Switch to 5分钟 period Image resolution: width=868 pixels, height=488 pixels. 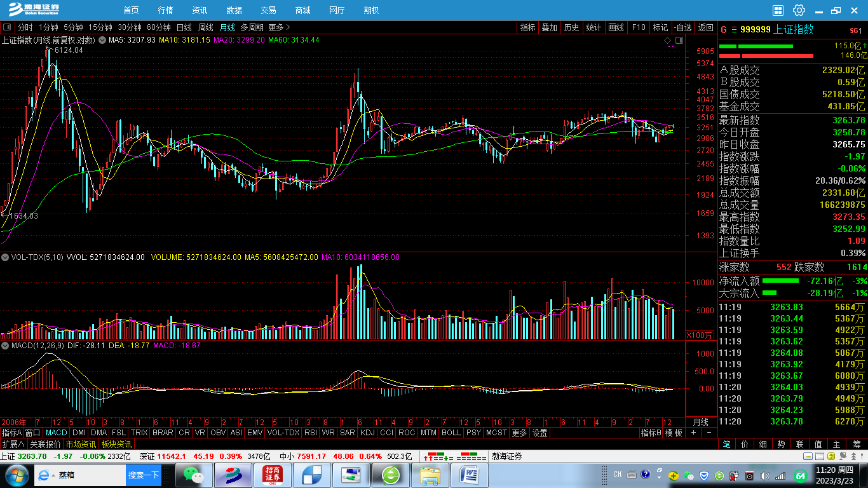(73, 27)
